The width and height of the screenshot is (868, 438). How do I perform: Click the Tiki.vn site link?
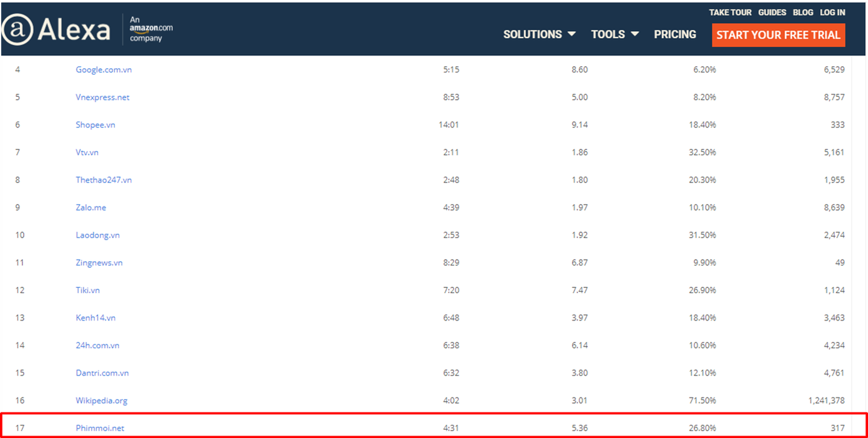click(87, 290)
